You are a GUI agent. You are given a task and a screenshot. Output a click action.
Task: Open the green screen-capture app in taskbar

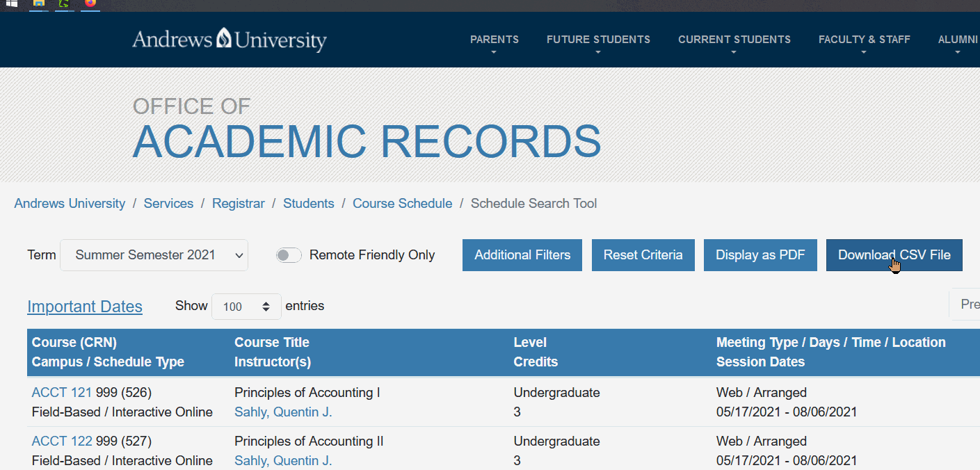64,3
